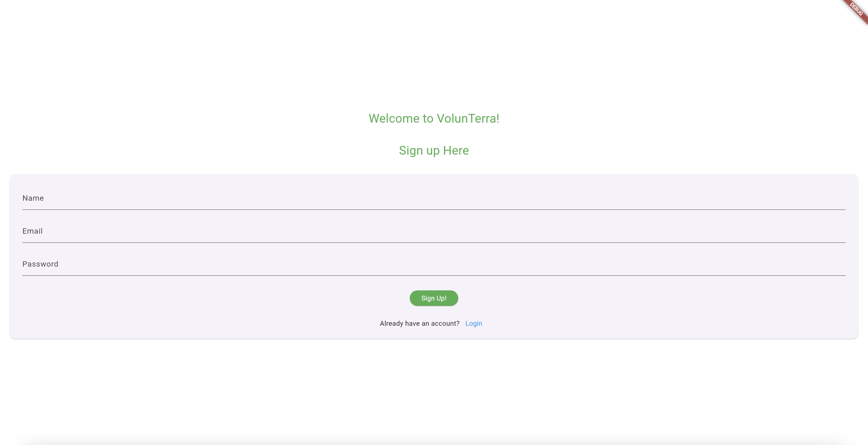
Task: Click the word Sign in the green subtitle
Action: (411, 151)
